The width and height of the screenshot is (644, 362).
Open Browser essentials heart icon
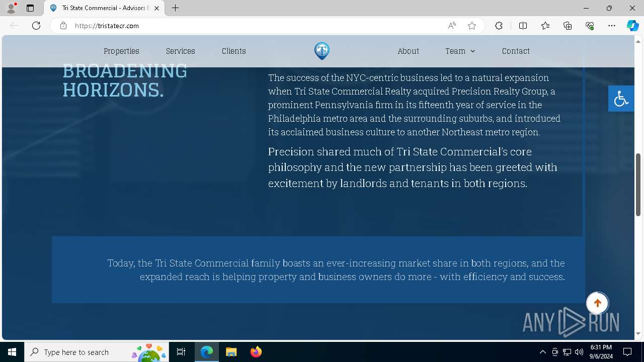(x=590, y=26)
